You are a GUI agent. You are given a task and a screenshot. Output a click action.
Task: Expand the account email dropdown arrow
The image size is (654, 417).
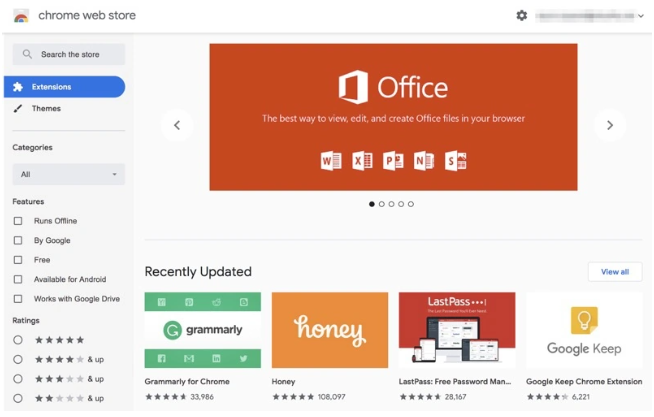(641, 16)
